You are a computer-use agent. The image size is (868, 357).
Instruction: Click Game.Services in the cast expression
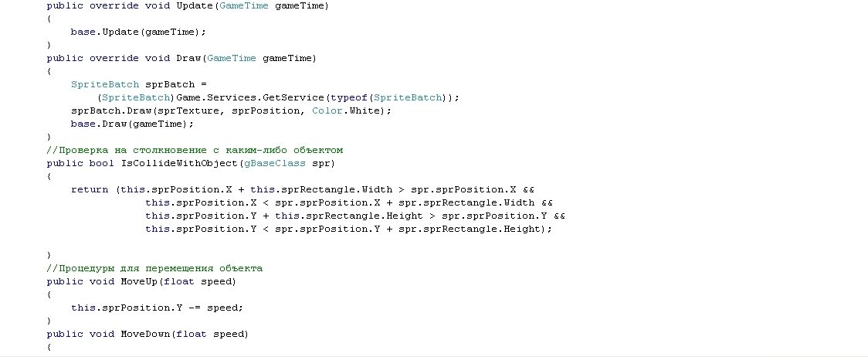[216, 97]
